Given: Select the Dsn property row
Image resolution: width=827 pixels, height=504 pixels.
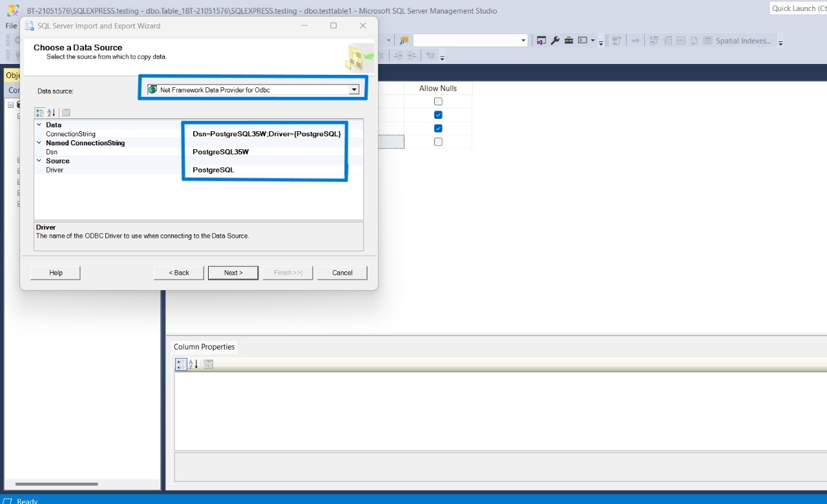Looking at the screenshot, I should tap(198, 152).
